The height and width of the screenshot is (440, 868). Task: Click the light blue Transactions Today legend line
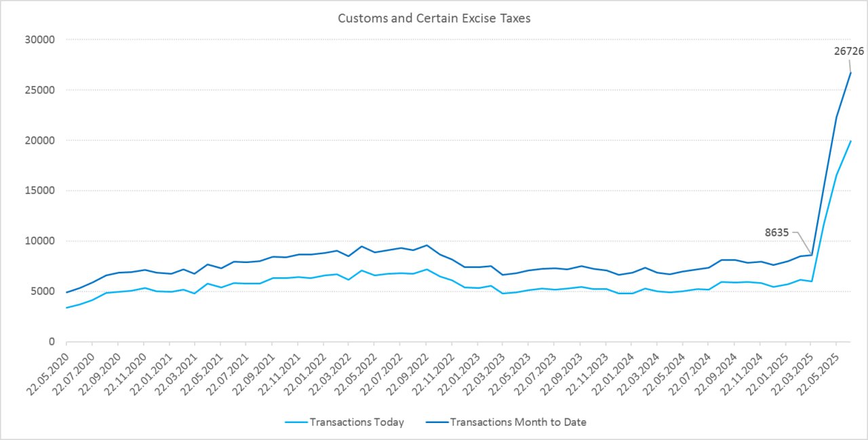[x=296, y=422]
